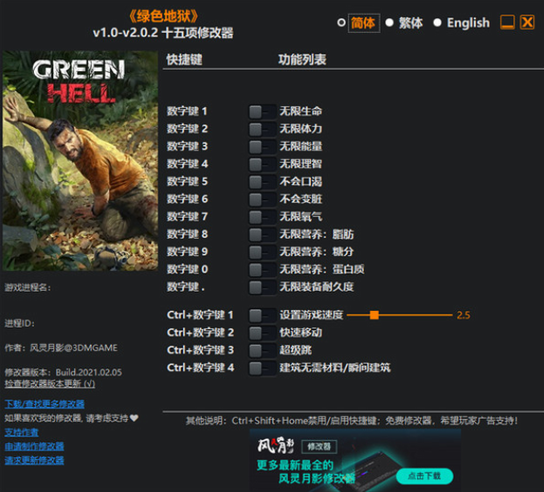Open 申请制作修改器 link
This screenshot has height=492, width=544.
click(x=34, y=447)
